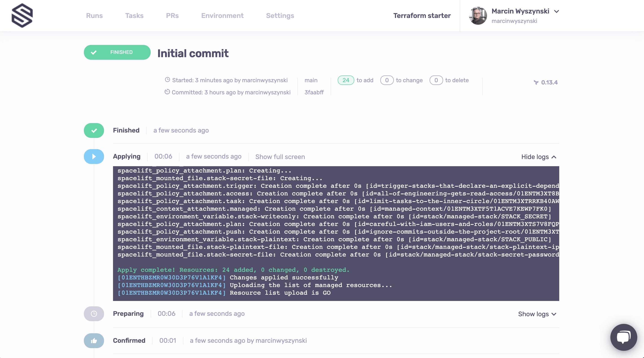Toggle full screen for Applying logs
Viewport: 644px width, 358px height.
tap(280, 157)
